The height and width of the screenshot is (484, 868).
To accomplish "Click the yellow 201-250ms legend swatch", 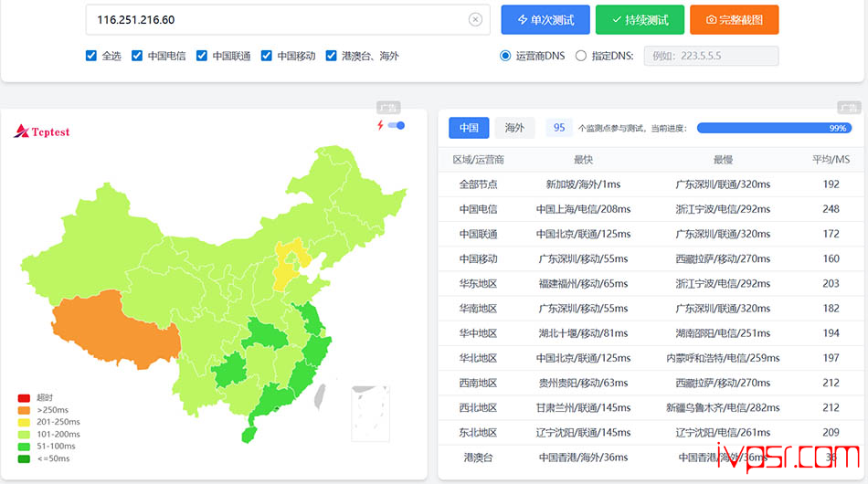I will click(x=24, y=422).
